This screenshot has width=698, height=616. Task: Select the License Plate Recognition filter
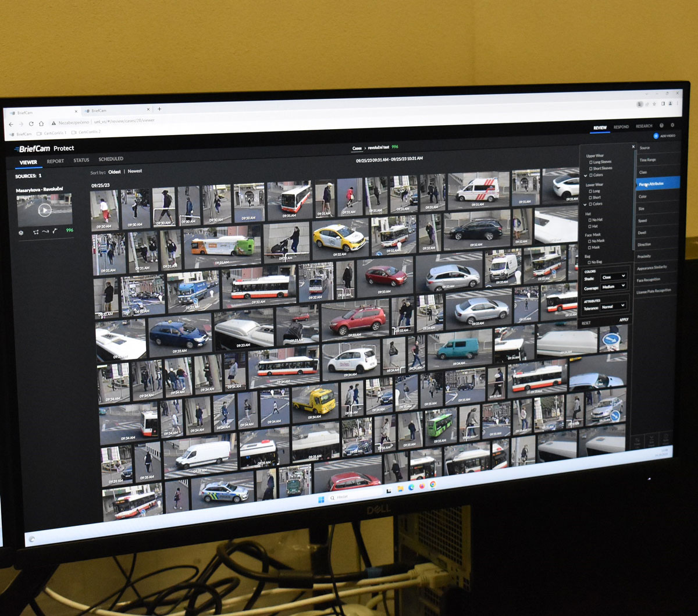(x=653, y=290)
